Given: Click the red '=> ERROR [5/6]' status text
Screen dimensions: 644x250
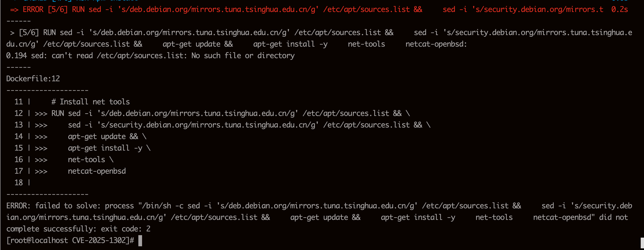Looking at the screenshot, I should 39,9.
